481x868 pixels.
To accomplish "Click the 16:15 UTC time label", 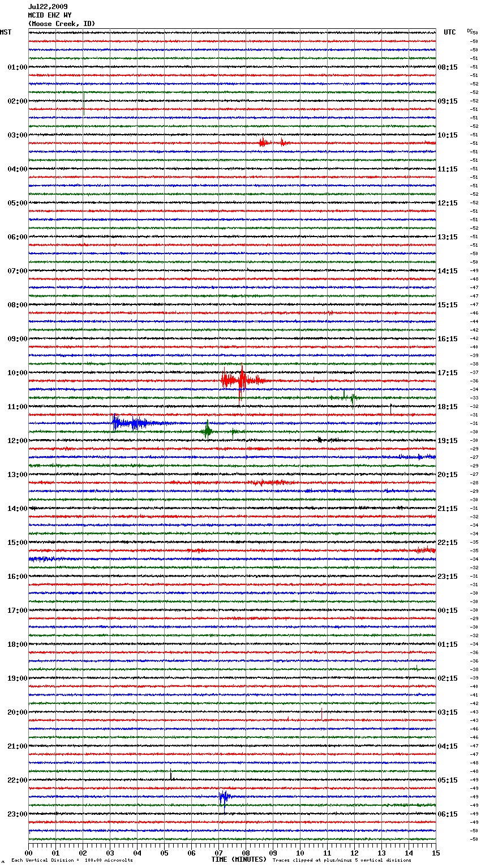I will [x=448, y=339].
